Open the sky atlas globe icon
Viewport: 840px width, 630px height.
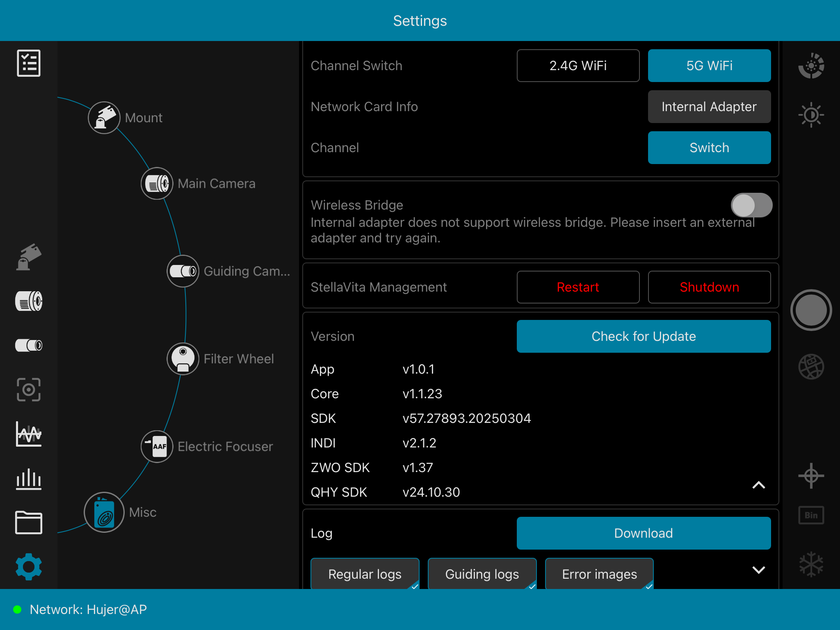[x=811, y=366]
